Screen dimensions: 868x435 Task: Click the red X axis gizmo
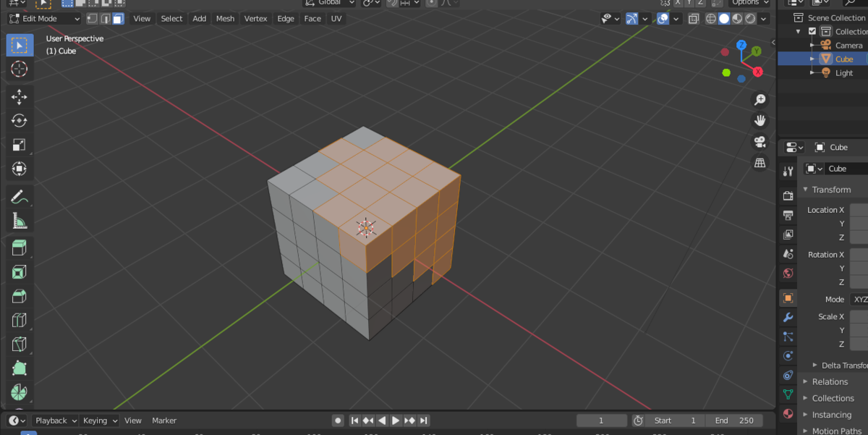click(x=757, y=72)
